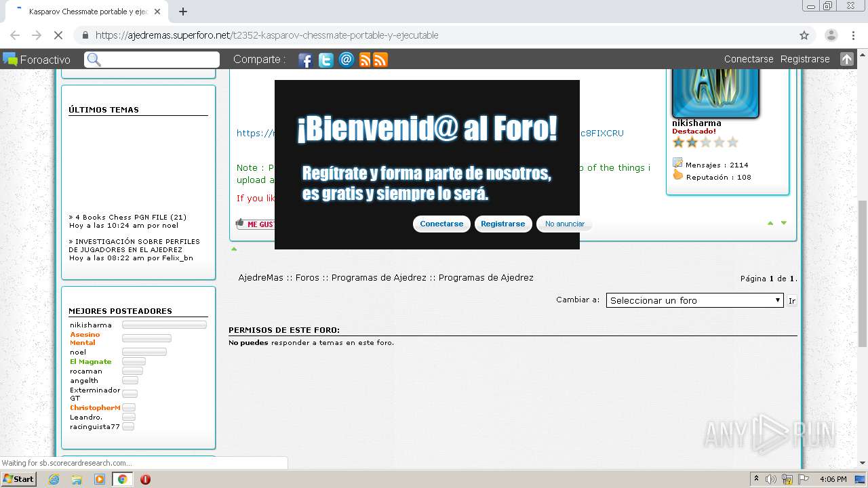Select the Kasparov Chessmate browser tab
868x488 pixels.
coord(87,12)
